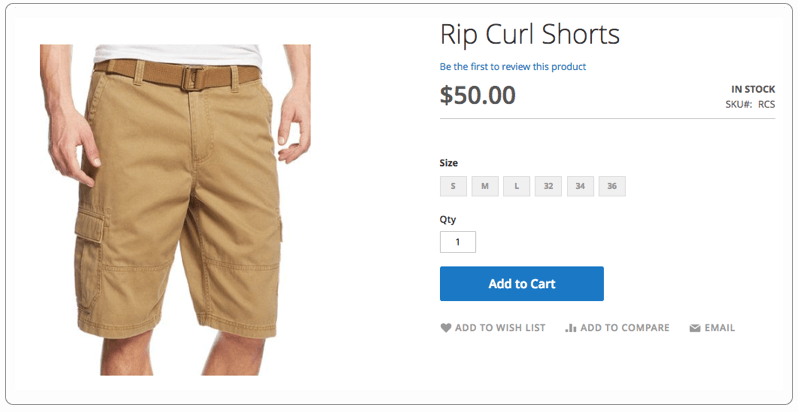
Task: Open 'Be the first to review' link
Action: click(513, 67)
